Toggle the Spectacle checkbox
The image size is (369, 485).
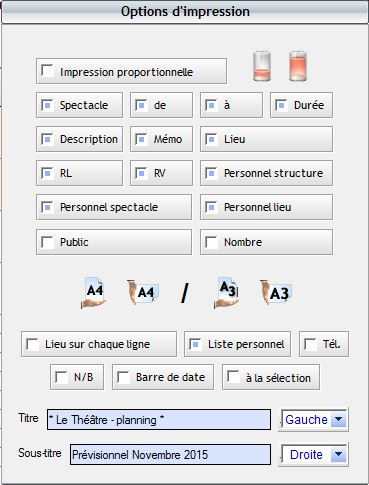point(47,105)
